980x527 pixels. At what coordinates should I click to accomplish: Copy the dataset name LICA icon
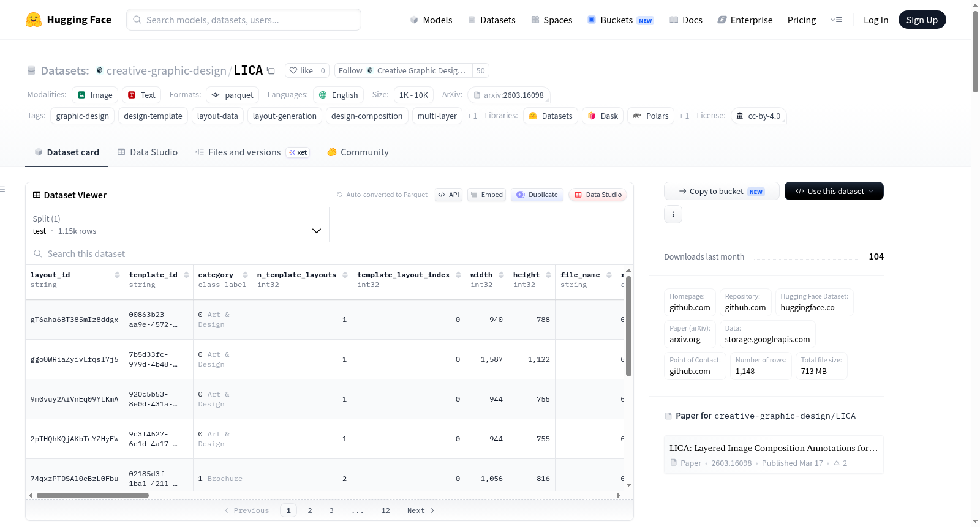(271, 70)
